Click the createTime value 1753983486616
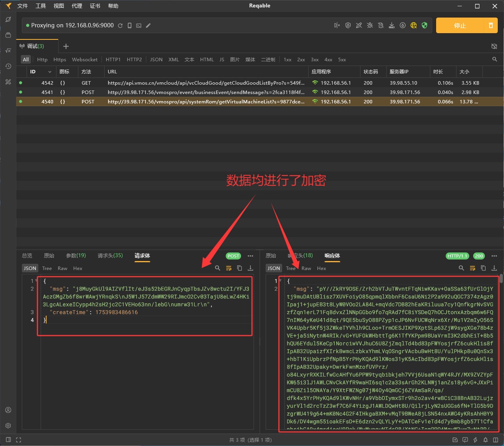Image resolution: width=504 pixels, height=446 pixels. (117, 312)
